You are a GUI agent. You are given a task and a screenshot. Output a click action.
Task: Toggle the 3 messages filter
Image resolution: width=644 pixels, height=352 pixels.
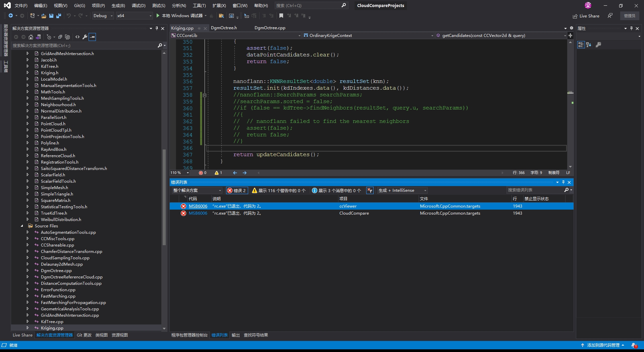(x=336, y=190)
